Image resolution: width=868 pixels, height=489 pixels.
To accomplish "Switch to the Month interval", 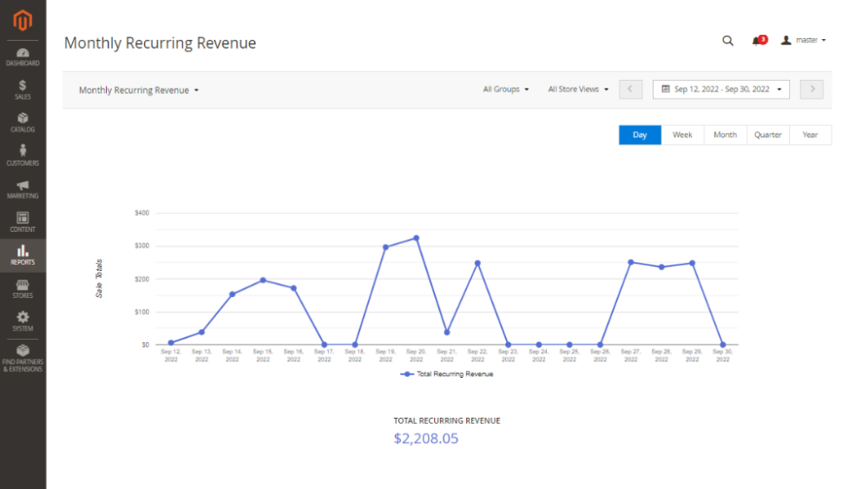I will click(x=725, y=135).
